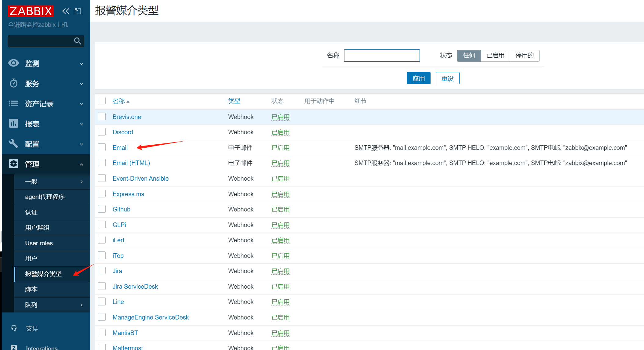Check the Brevis.one row checkbox
This screenshot has height=350, width=644.
102,117
